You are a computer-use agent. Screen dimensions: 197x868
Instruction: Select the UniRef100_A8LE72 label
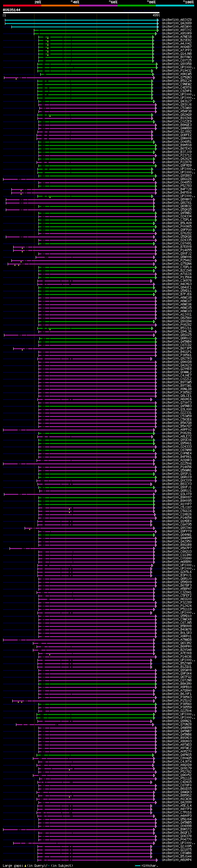(x=177, y=436)
